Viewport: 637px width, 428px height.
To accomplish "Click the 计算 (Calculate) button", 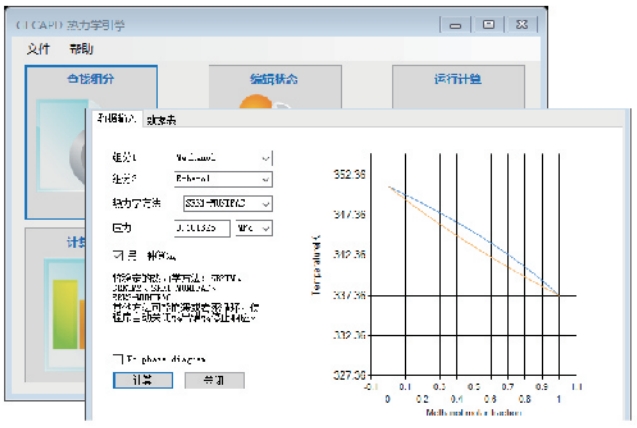I will click(143, 381).
